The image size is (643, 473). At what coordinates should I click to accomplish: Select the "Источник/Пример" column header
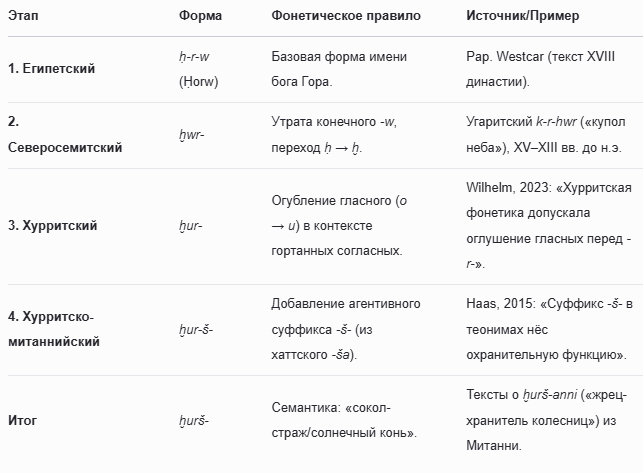coord(522,17)
